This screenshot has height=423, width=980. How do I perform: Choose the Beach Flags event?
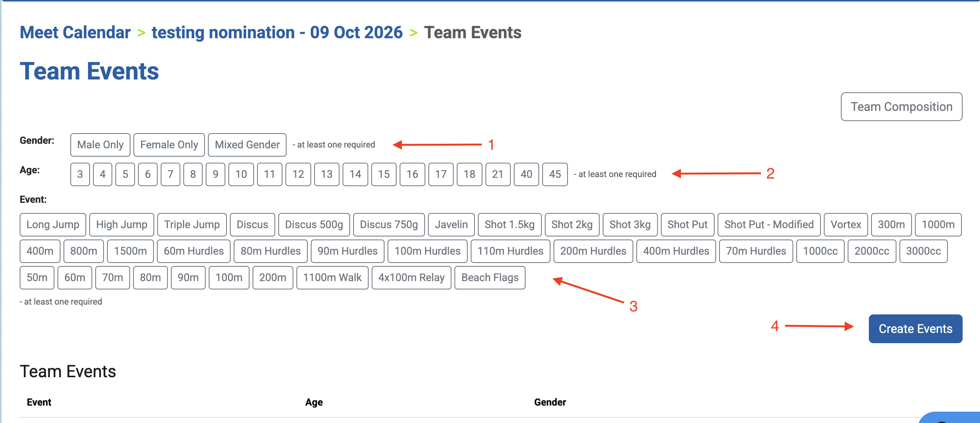(x=490, y=278)
